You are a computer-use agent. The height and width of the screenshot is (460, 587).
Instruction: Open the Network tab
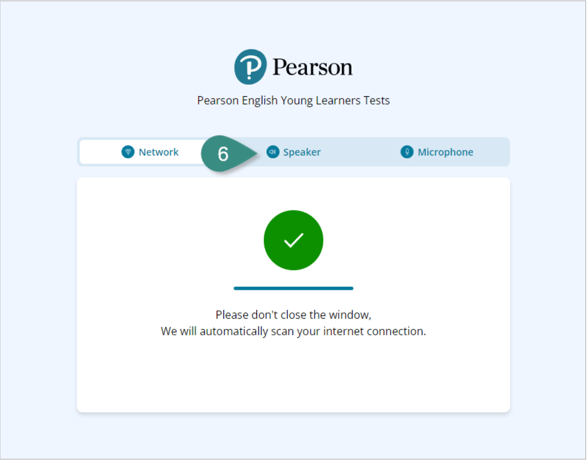point(150,152)
